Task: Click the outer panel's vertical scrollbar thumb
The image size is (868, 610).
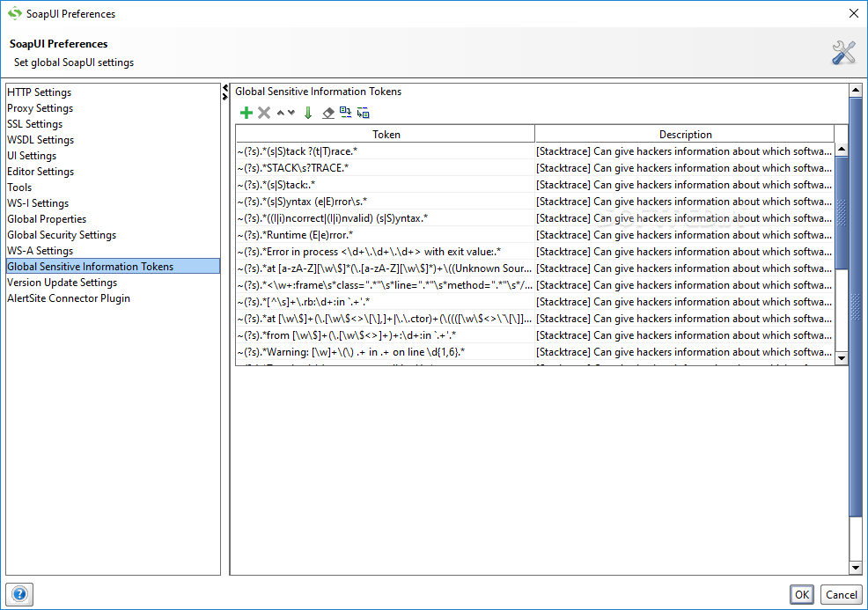Action: click(856, 307)
